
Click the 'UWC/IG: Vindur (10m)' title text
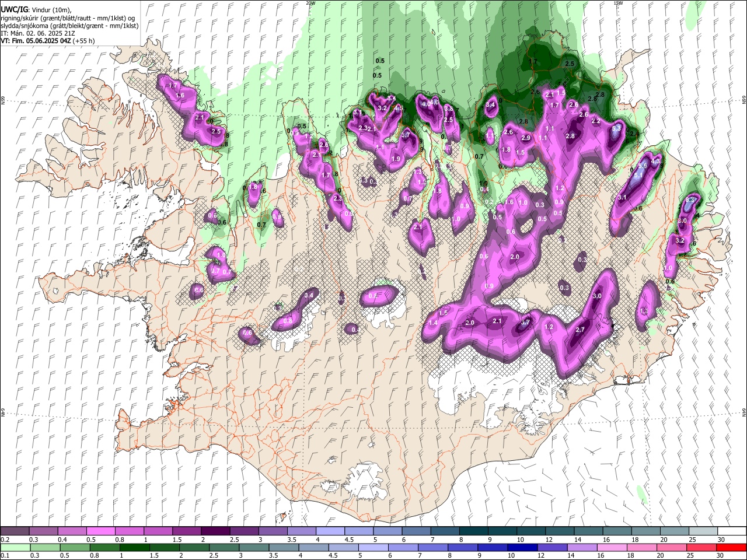[x=36, y=10]
